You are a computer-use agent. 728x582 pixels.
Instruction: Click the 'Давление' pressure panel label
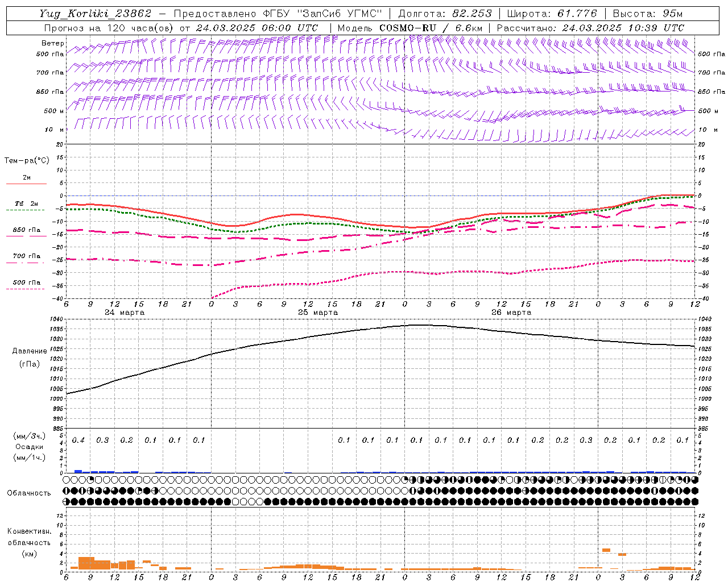tap(29, 351)
